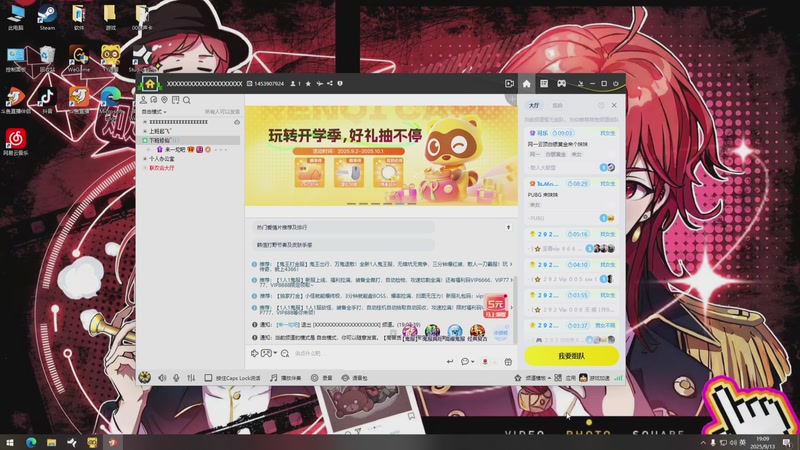This screenshot has width=800, height=450.
Task: Click 找女生 on the PUBG 08:29 card
Action: pos(608,184)
